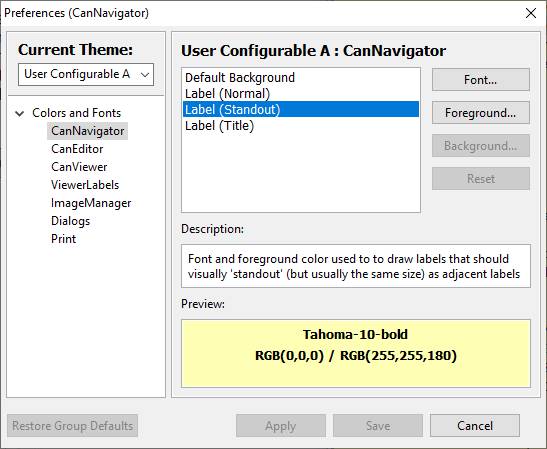The image size is (547, 449).
Task: Open the Current Theme dropdown
Action: click(86, 74)
